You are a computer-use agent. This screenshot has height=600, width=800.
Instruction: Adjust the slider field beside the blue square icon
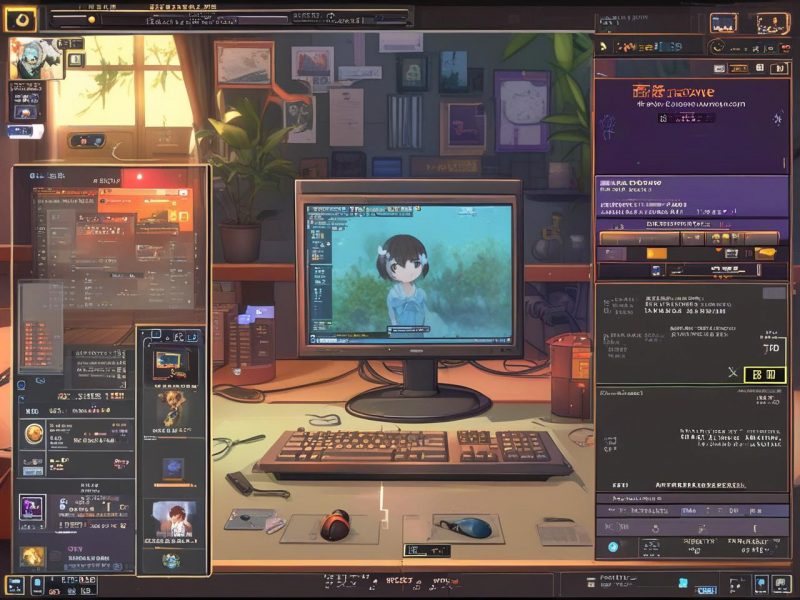pos(714,270)
